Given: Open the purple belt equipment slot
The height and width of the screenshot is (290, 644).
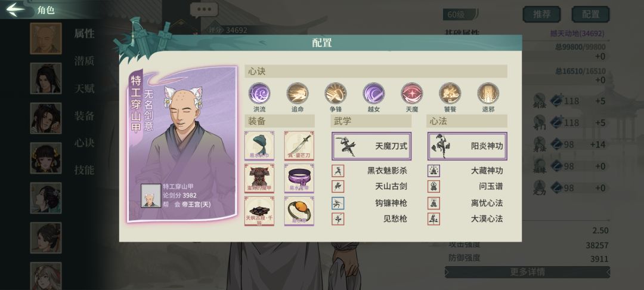Looking at the screenshot, I should pyautogui.click(x=299, y=178).
